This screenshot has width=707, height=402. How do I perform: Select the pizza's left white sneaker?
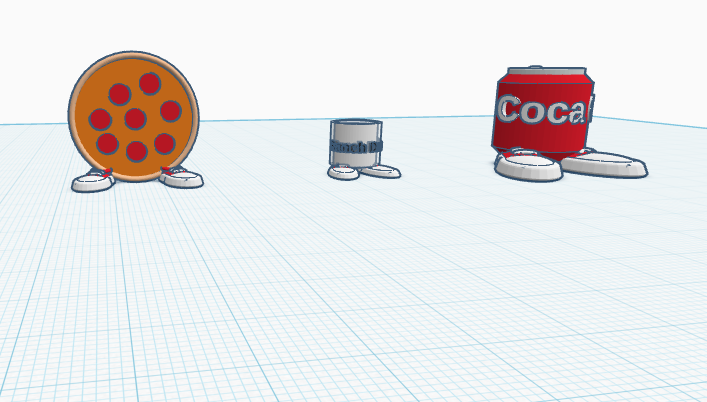tap(93, 180)
